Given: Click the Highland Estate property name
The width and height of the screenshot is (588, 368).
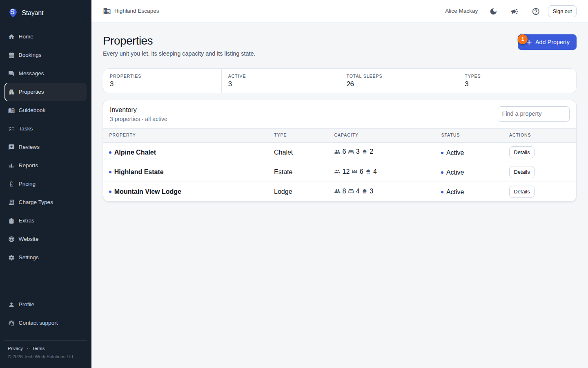Looking at the screenshot, I should (x=139, y=172).
